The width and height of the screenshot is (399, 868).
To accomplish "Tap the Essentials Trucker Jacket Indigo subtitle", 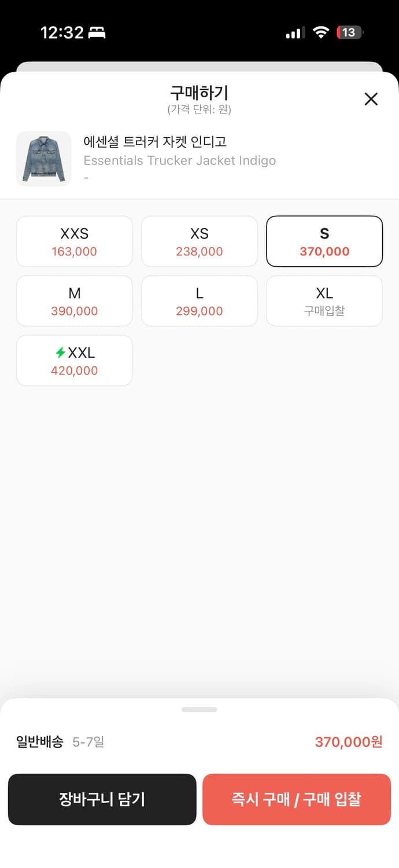I will point(180,160).
